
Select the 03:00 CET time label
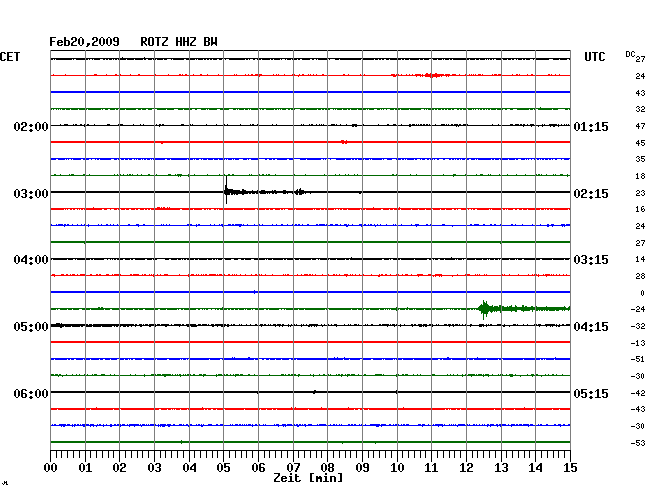tap(31, 194)
